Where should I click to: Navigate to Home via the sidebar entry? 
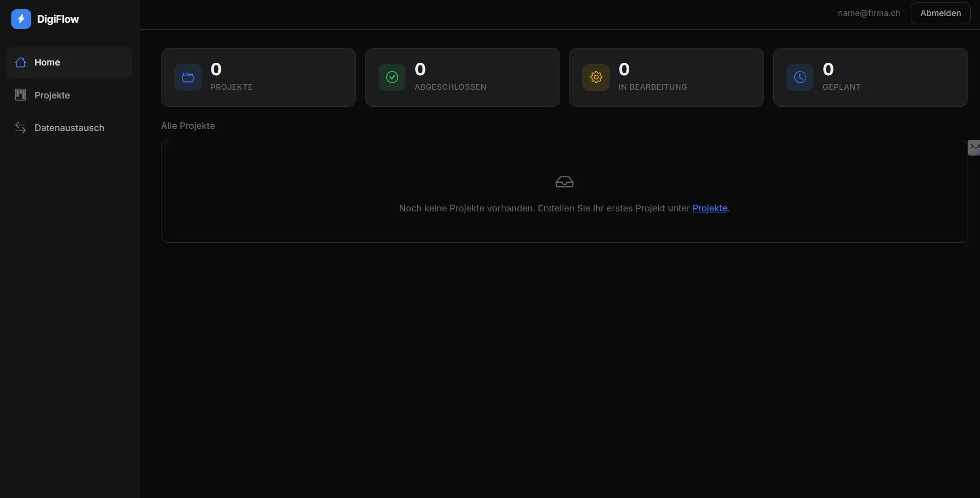tap(47, 62)
